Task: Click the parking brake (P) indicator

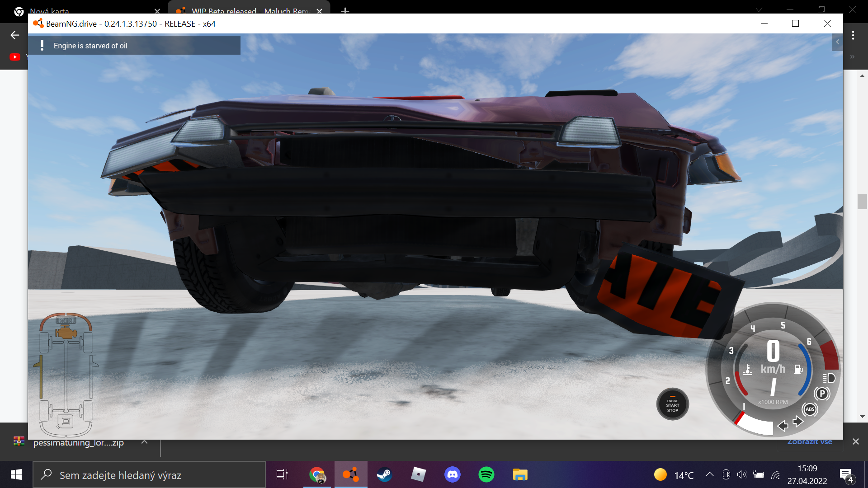Action: [822, 394]
